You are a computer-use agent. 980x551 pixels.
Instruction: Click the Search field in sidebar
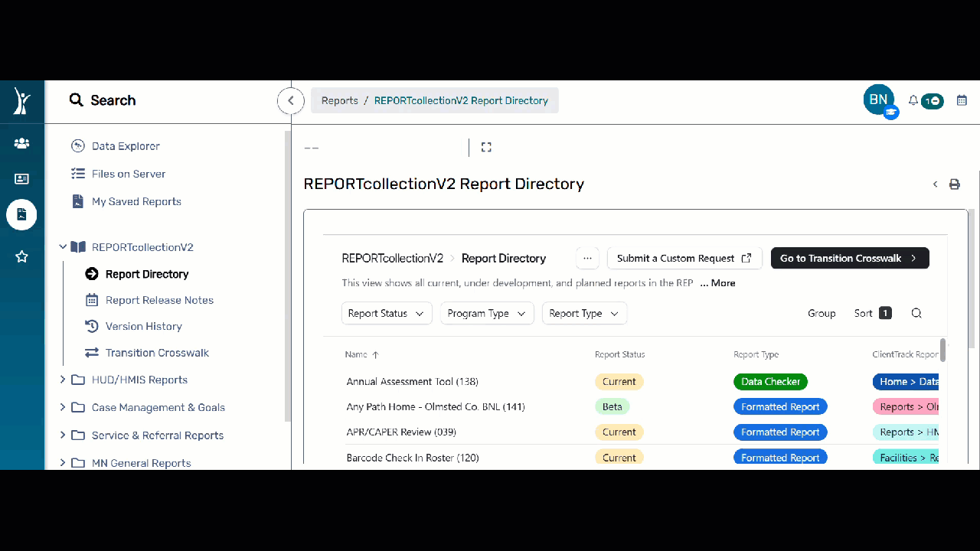[113, 100]
